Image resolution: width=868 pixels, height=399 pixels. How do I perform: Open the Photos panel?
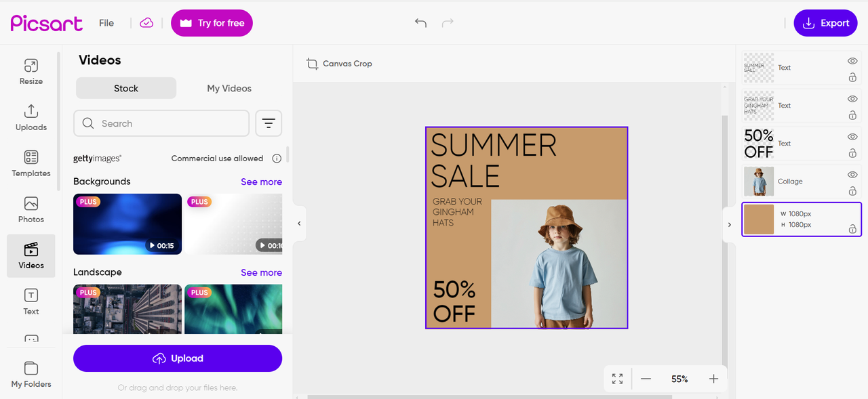click(x=31, y=210)
